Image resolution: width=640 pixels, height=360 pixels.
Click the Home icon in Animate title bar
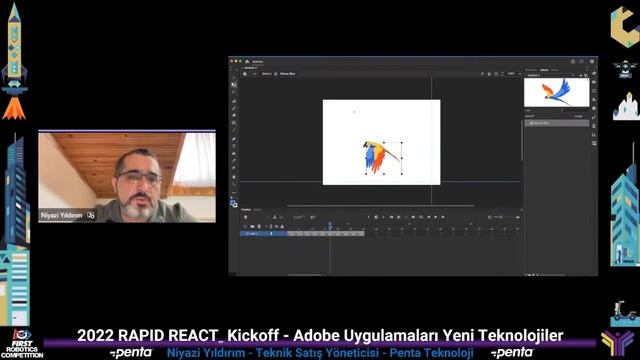tap(247, 61)
